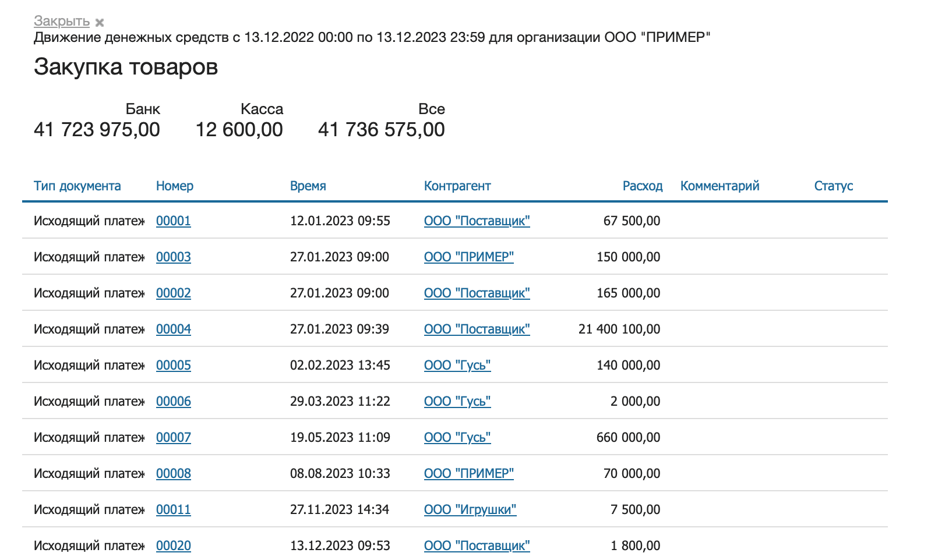Sort table by Номер column

coord(174,186)
